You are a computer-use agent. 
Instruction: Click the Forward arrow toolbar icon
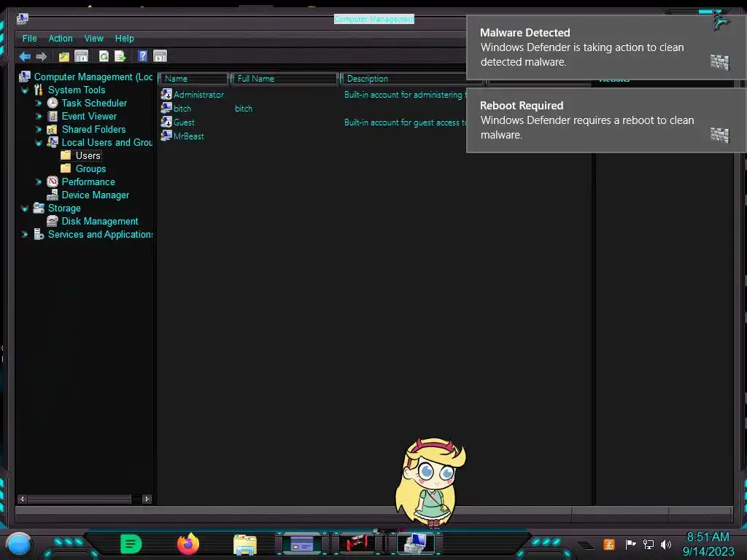[x=42, y=57]
